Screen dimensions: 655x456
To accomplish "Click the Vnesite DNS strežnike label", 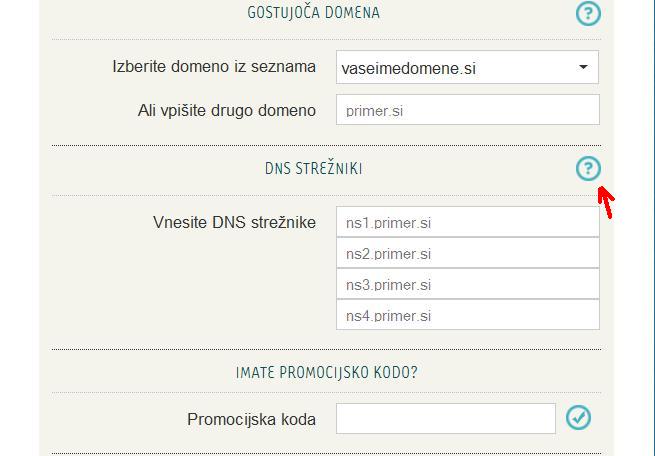I will tap(234, 222).
